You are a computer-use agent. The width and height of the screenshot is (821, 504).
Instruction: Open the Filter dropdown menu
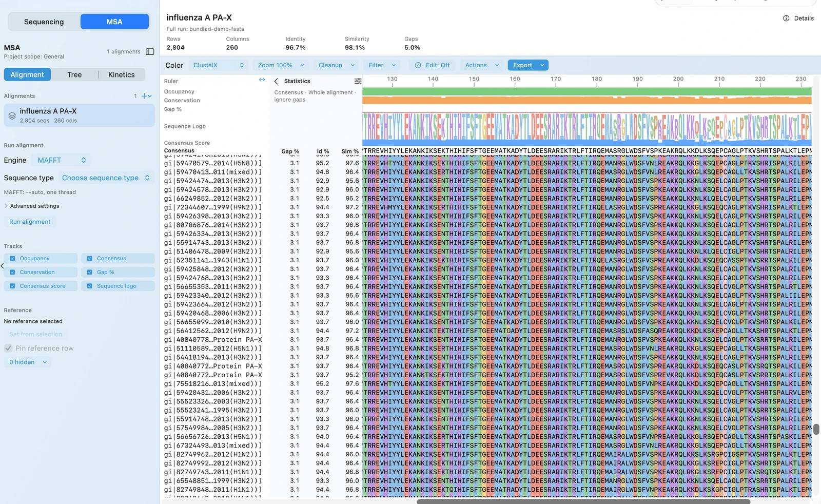coord(382,65)
